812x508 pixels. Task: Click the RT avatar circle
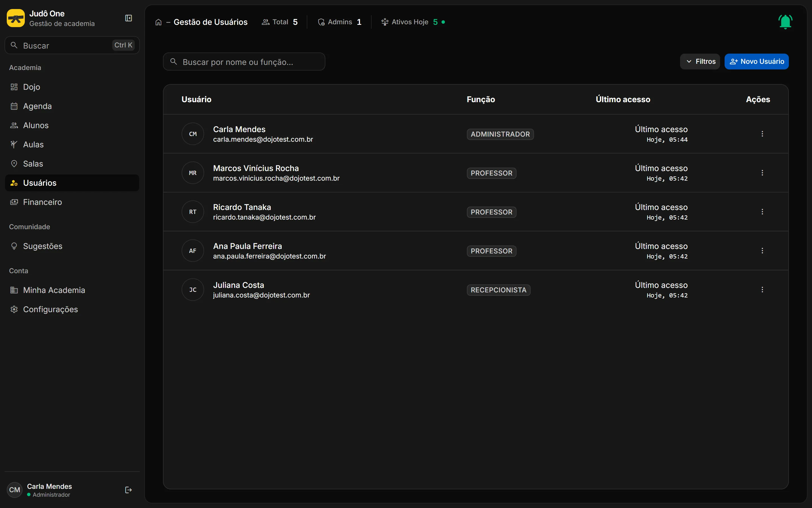193,212
